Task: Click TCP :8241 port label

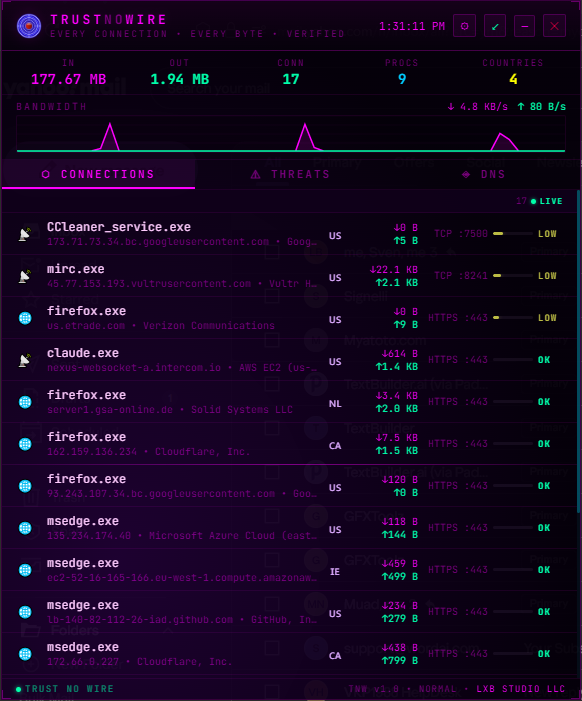Action: (461, 276)
